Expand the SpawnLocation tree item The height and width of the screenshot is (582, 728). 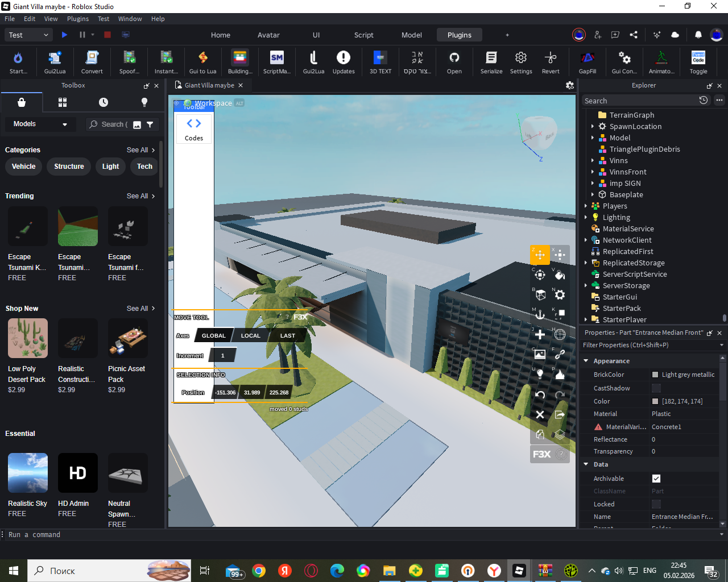pos(592,126)
